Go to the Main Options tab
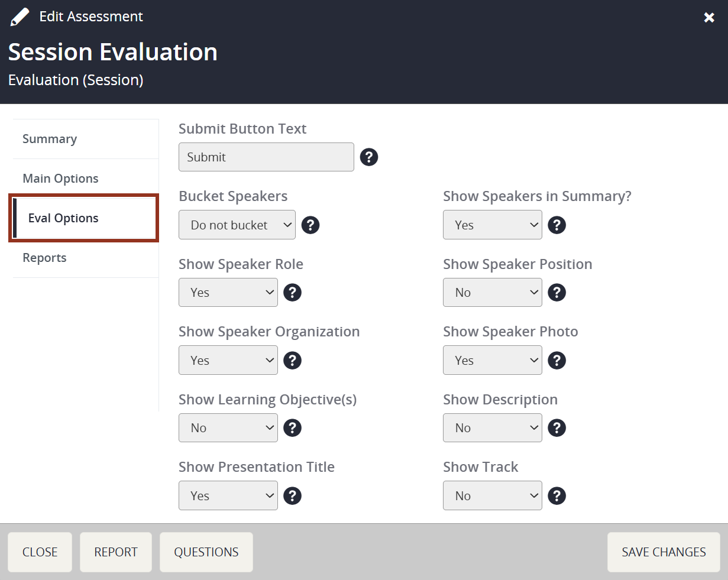The image size is (728, 580). pos(86,179)
